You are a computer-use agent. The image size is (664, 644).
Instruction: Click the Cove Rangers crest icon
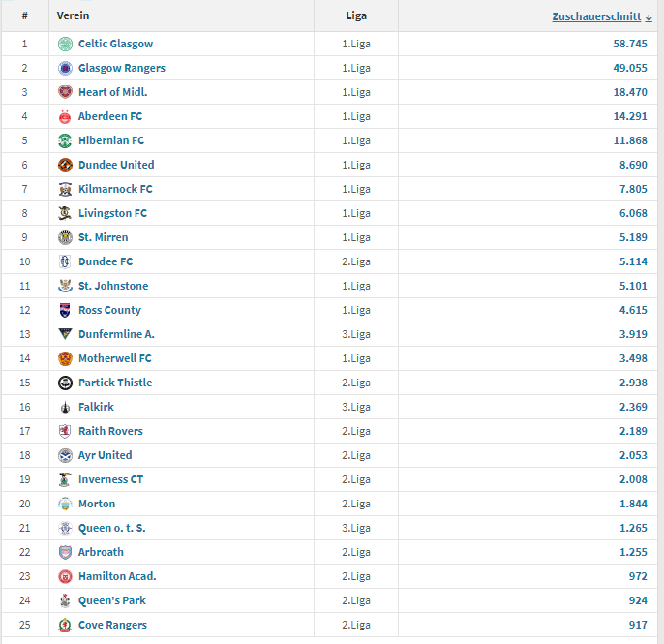65,625
